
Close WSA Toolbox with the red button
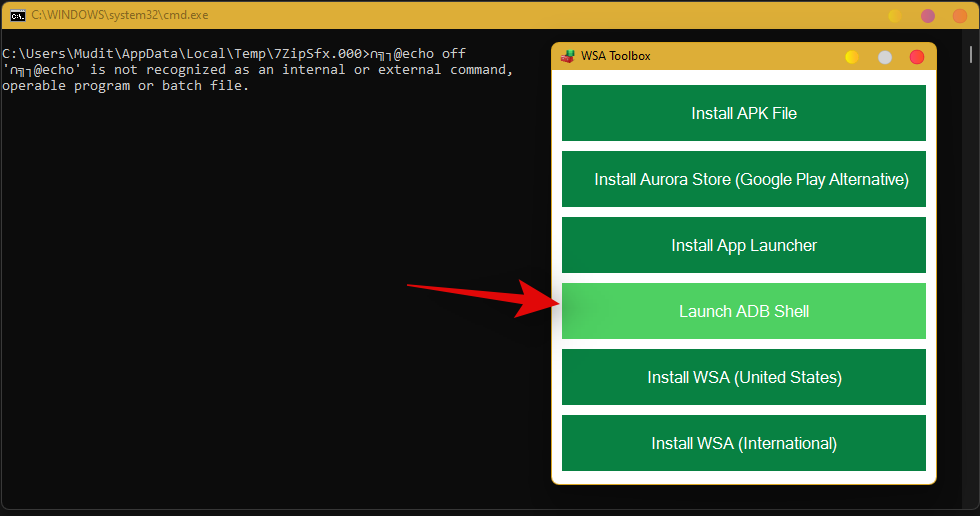tap(917, 57)
